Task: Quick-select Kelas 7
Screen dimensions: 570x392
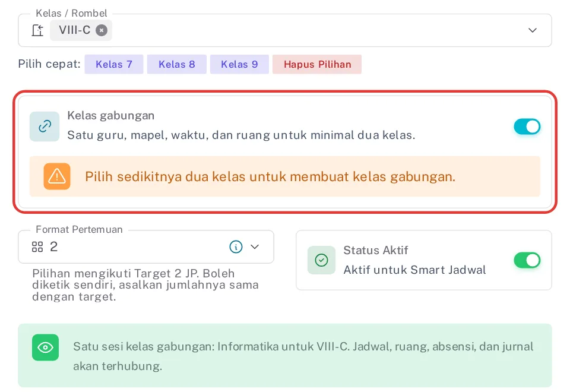Action: [114, 64]
